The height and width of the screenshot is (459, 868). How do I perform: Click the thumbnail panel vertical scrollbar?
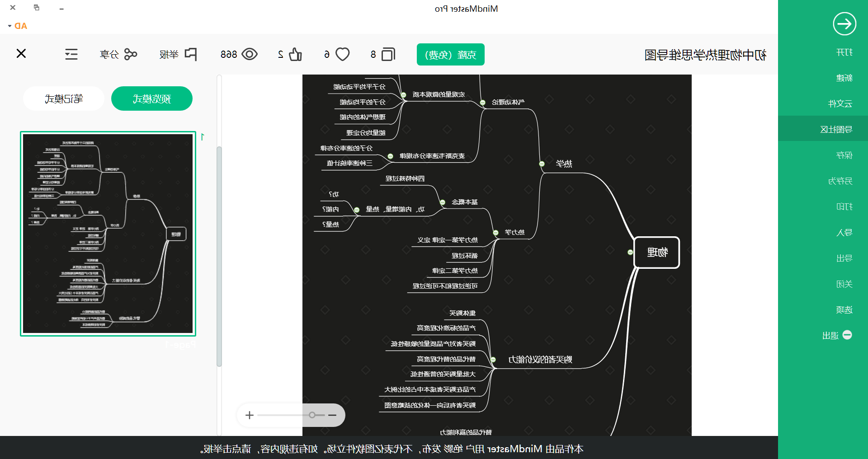[219, 256]
